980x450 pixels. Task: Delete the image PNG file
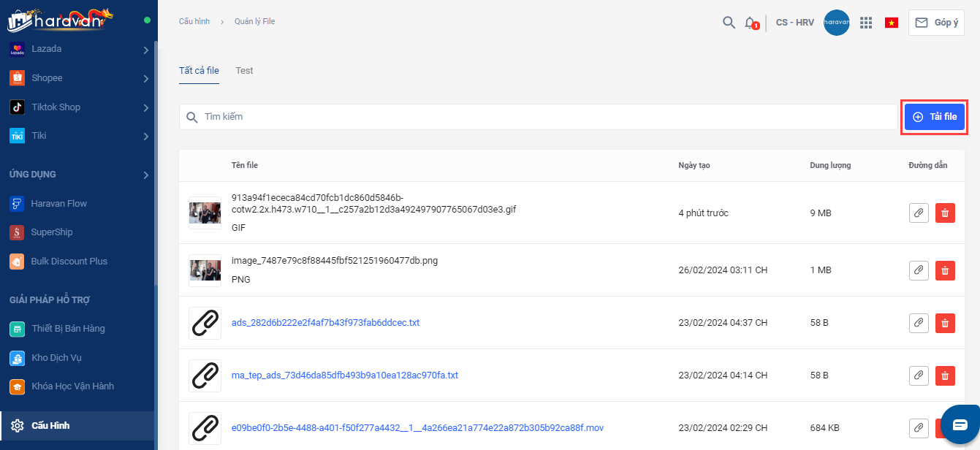[x=945, y=270]
